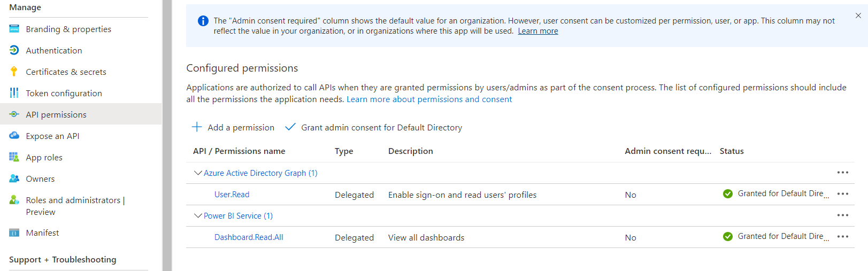Click the Support + Troubleshooting section heading
This screenshot has height=271, width=868.
(63, 259)
